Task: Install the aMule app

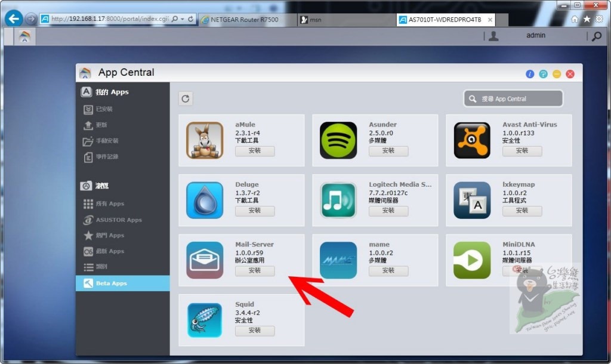Action: coord(255,151)
